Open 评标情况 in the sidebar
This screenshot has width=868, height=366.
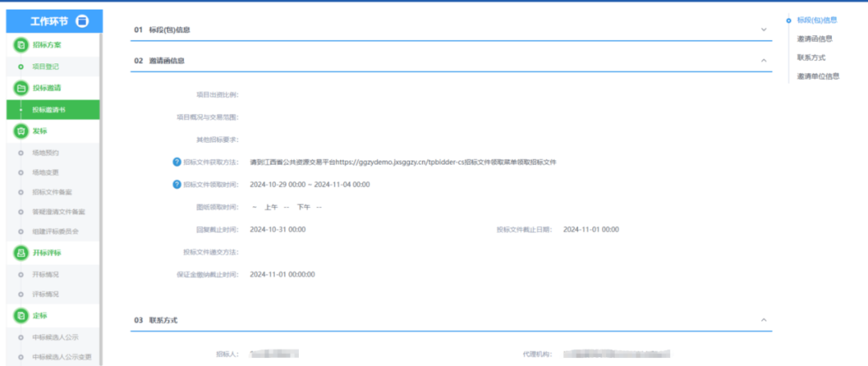[45, 294]
